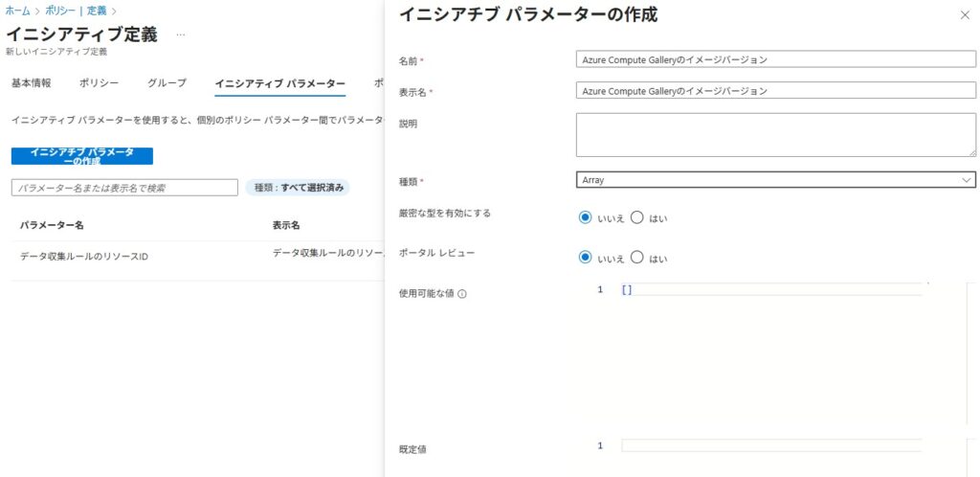The height and width of the screenshot is (477, 980).
Task: Select いいえ for 厳密な型を有効にする
Action: coord(586,217)
